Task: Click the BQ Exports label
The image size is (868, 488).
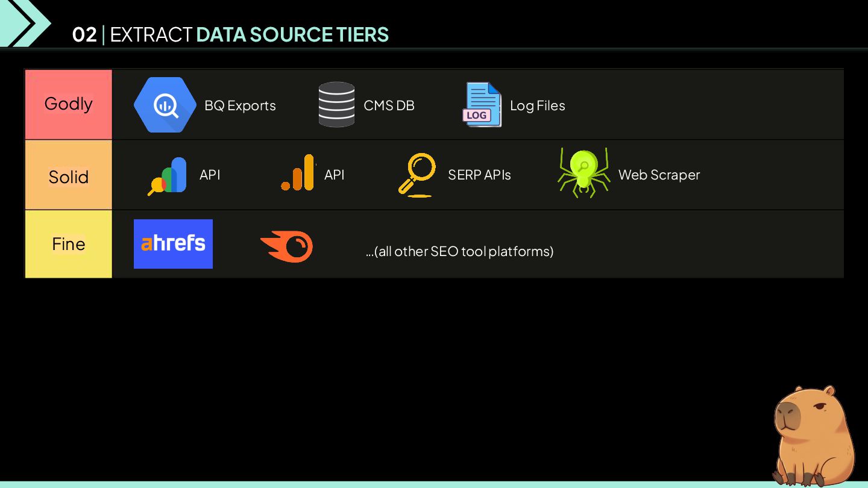Action: (240, 106)
